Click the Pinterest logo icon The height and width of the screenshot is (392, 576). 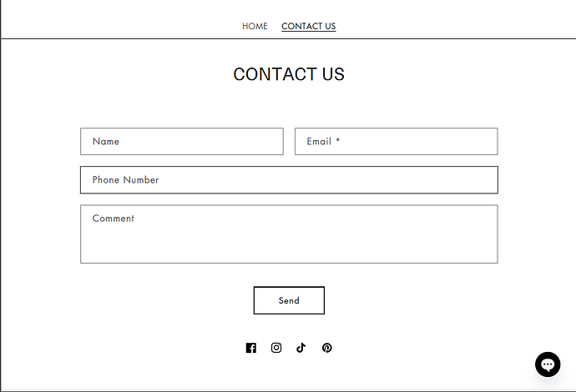(326, 348)
